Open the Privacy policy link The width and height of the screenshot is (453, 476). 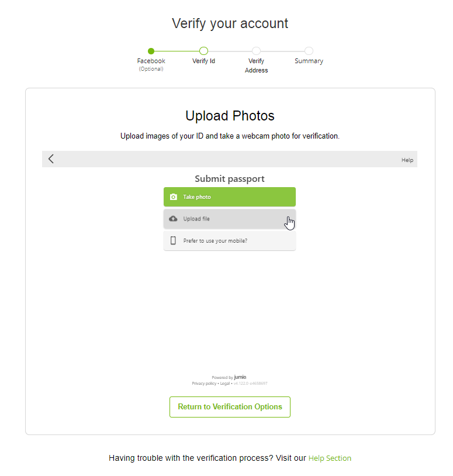(203, 383)
